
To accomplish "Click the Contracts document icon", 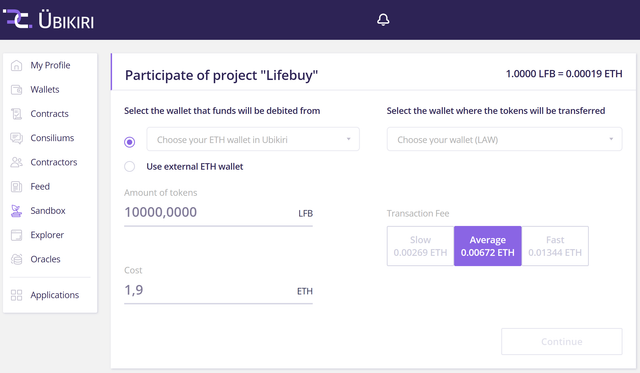I will [x=16, y=114].
